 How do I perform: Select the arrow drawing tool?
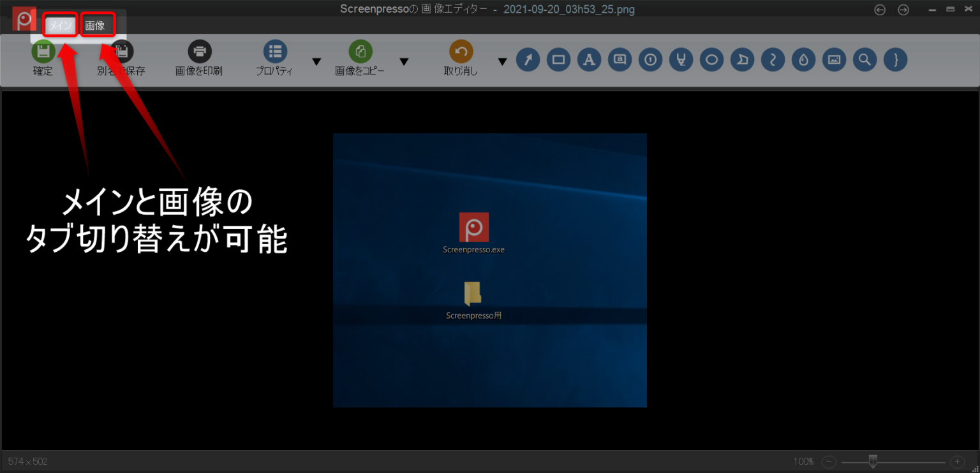(528, 59)
